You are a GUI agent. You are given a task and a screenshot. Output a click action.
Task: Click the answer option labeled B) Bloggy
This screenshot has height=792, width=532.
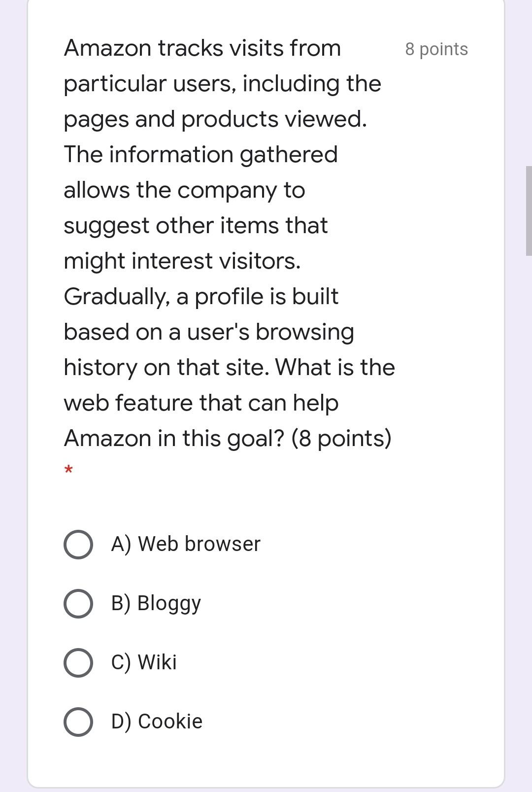coord(155,604)
